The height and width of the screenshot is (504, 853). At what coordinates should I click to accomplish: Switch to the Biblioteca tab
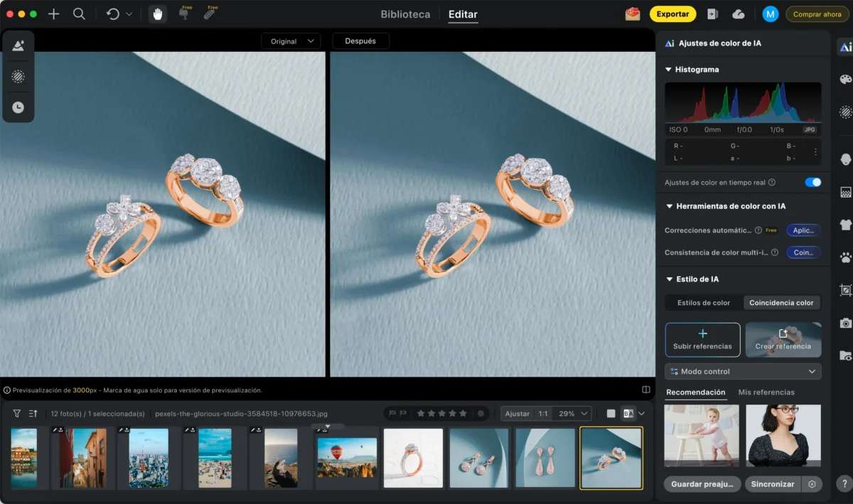coord(405,14)
